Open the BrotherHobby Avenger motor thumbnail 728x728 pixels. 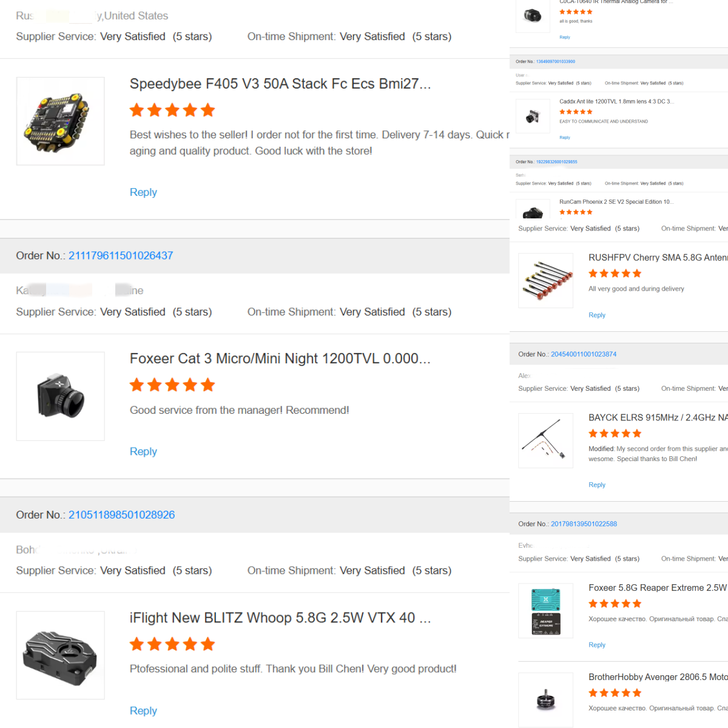[x=545, y=699]
